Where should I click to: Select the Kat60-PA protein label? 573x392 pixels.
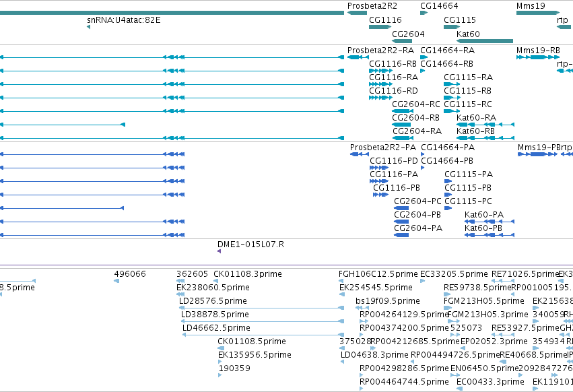(x=484, y=216)
